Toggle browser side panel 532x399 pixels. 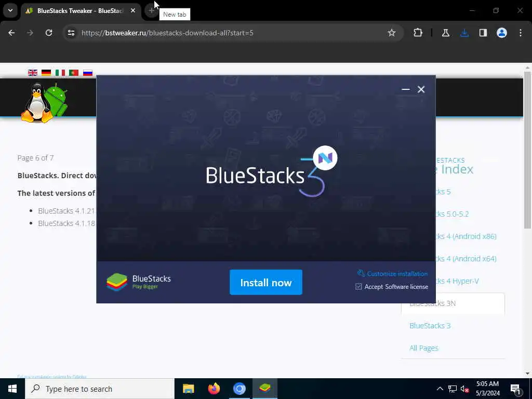tap(483, 33)
